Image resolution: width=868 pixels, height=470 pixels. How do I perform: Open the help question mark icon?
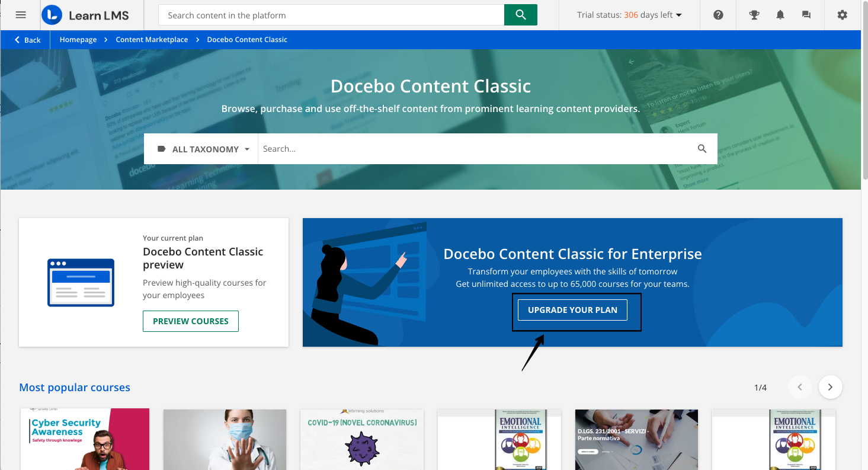[x=718, y=14]
